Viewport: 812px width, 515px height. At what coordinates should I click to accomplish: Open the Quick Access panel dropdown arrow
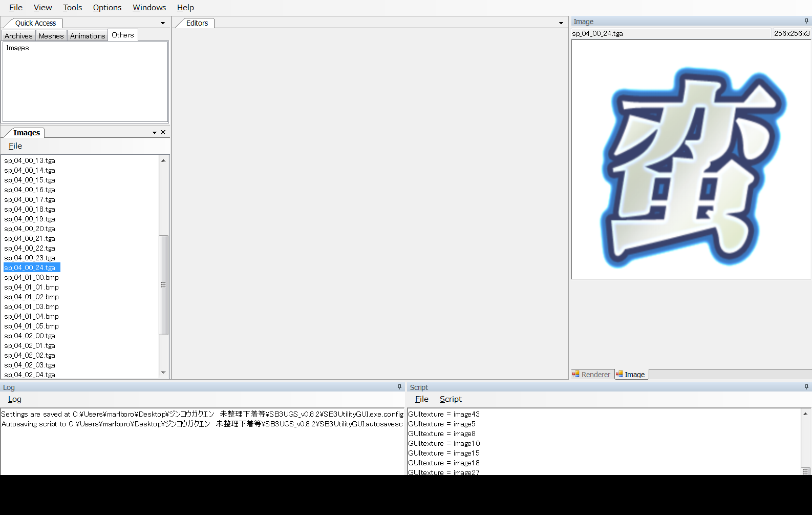163,23
